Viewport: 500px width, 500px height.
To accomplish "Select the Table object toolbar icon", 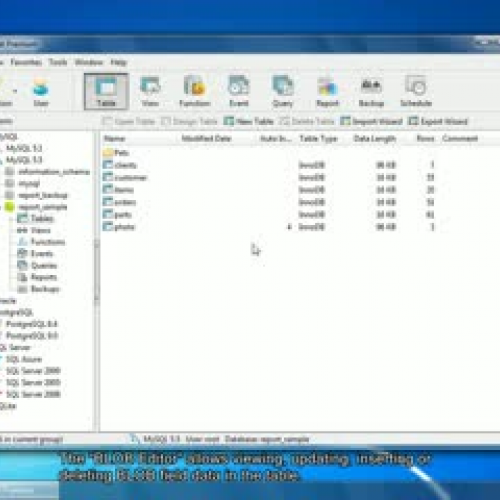I will [106, 92].
